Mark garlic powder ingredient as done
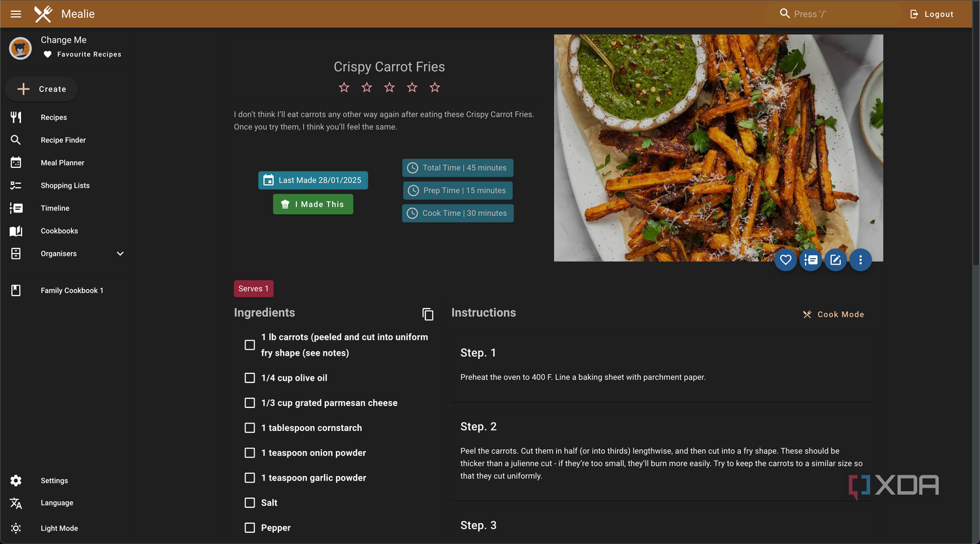The image size is (980, 544). coord(250,478)
